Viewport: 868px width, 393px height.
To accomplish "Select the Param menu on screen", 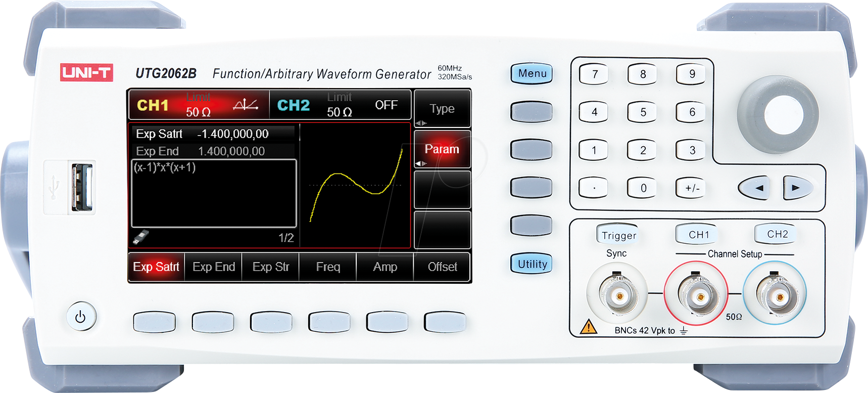I will (442, 149).
